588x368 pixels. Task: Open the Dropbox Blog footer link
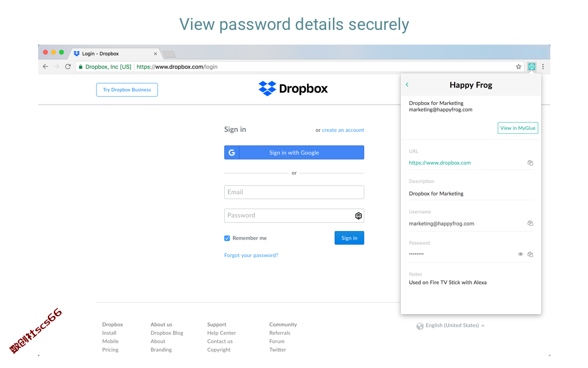coord(167,333)
